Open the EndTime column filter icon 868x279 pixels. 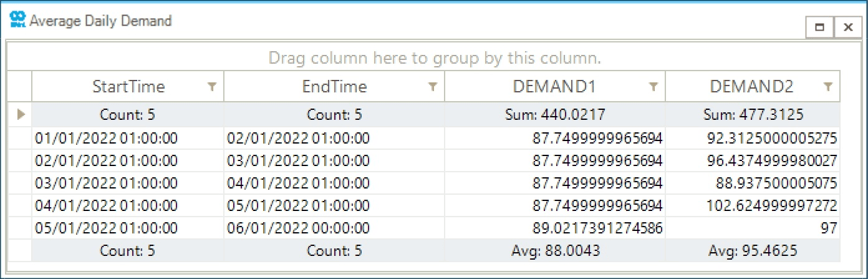tap(433, 87)
